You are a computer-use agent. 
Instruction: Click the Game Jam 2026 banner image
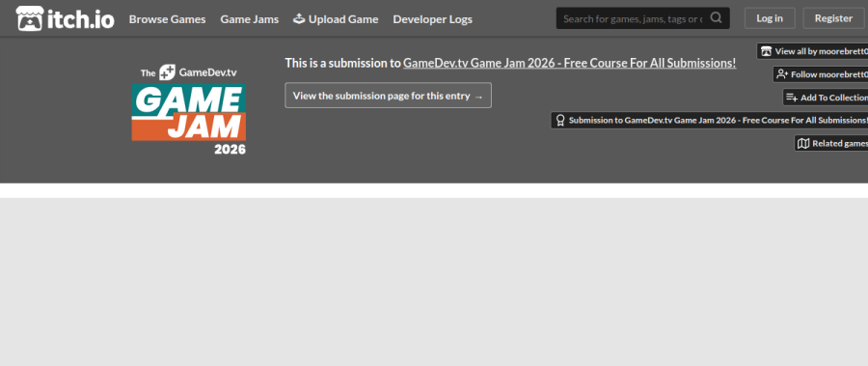click(189, 110)
